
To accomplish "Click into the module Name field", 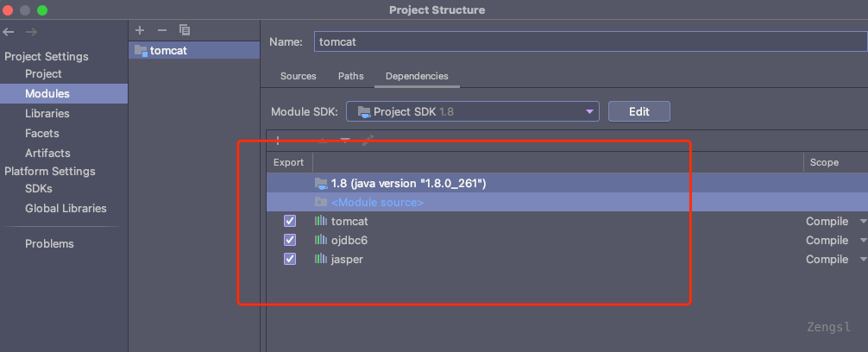I will (x=587, y=41).
